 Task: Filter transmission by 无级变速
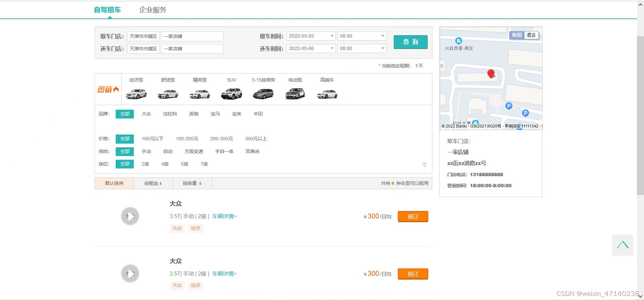pos(194,152)
